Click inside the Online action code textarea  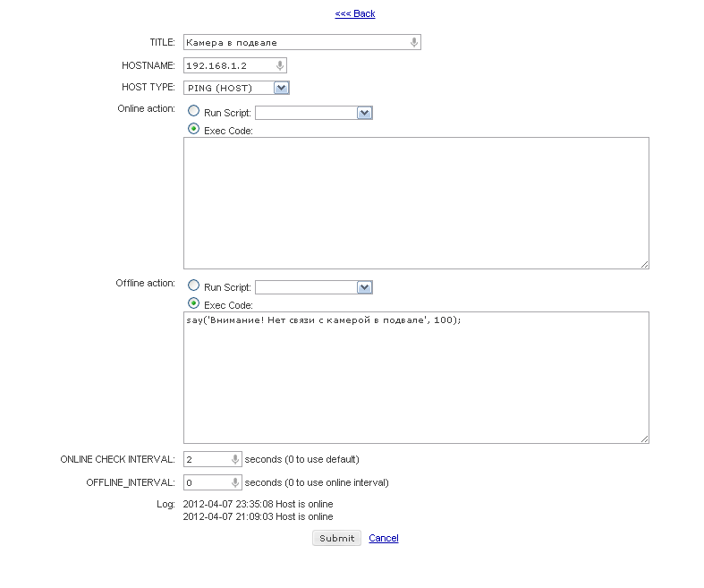(x=416, y=203)
